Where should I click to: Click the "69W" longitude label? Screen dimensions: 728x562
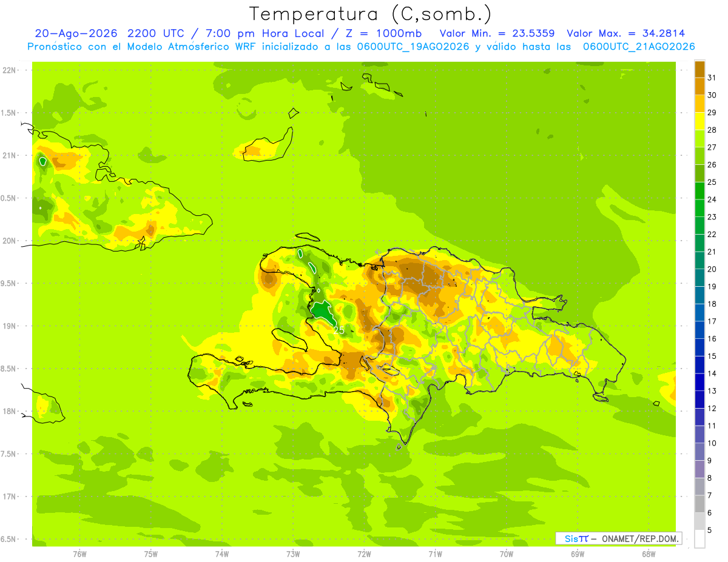578,554
